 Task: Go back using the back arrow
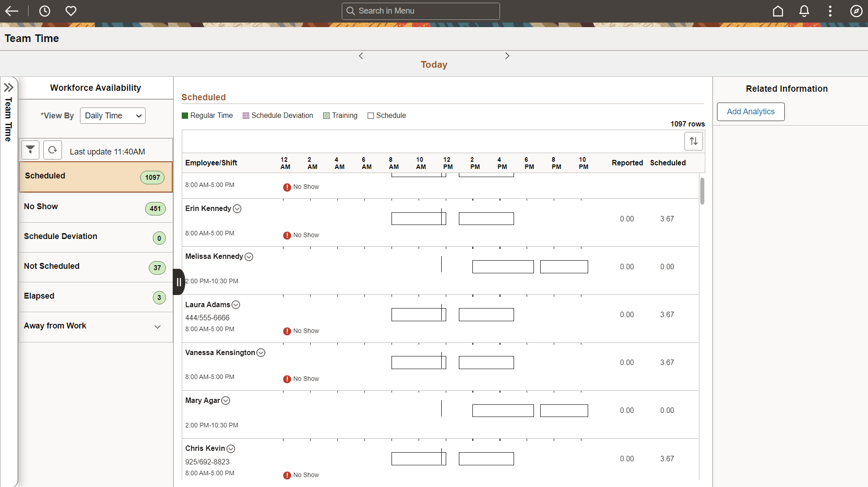click(x=12, y=11)
